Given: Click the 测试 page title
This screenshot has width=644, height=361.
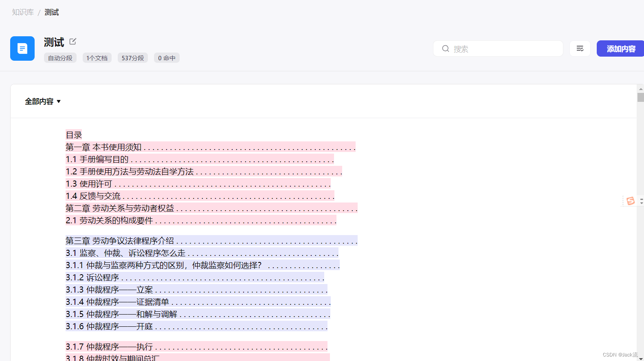Looking at the screenshot, I should (x=54, y=42).
